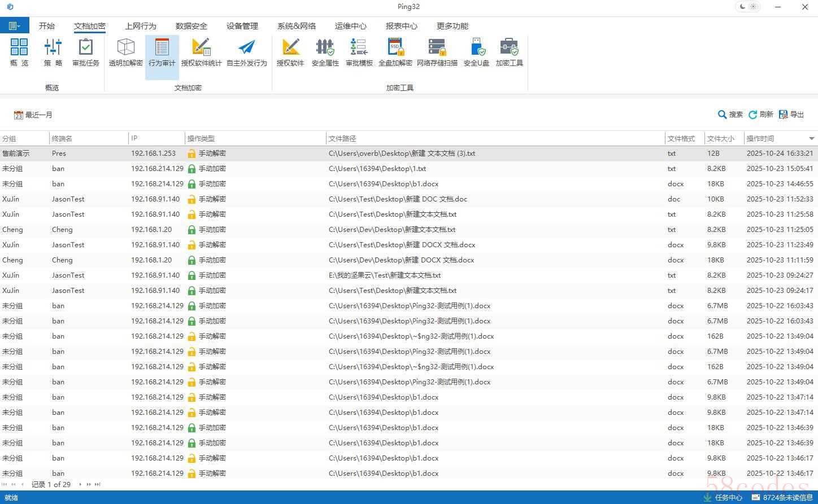Click the 导出 export button
Viewport: 818px width, 504px height.
click(x=791, y=115)
